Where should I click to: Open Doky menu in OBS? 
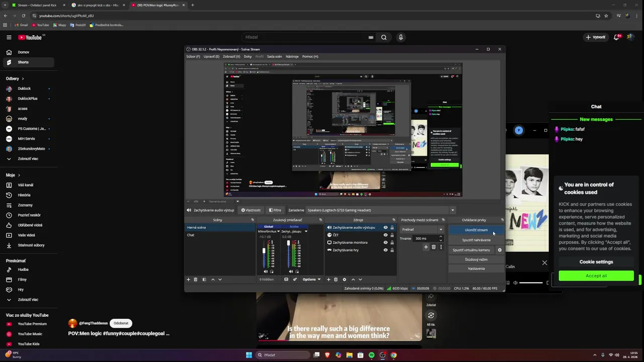tap(248, 56)
